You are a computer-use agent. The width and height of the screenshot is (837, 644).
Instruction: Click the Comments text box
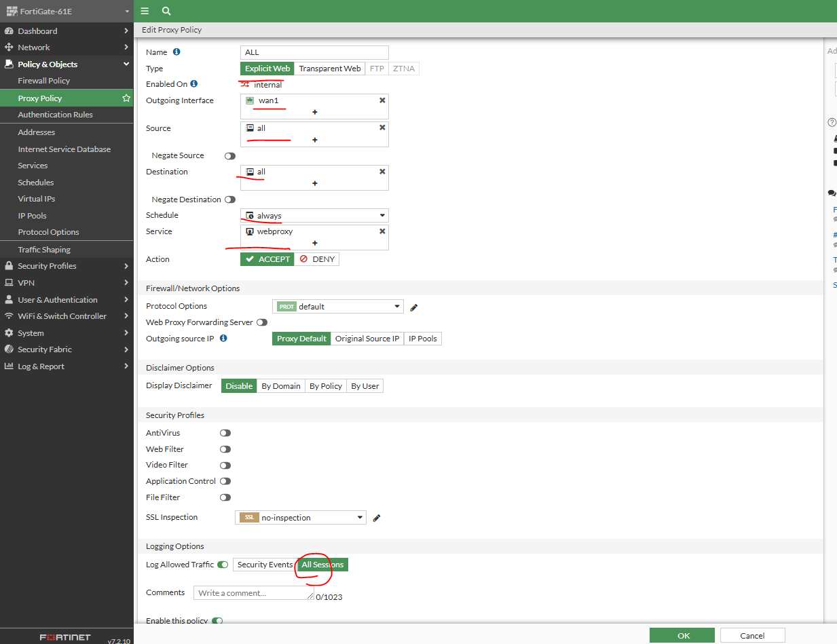click(253, 593)
